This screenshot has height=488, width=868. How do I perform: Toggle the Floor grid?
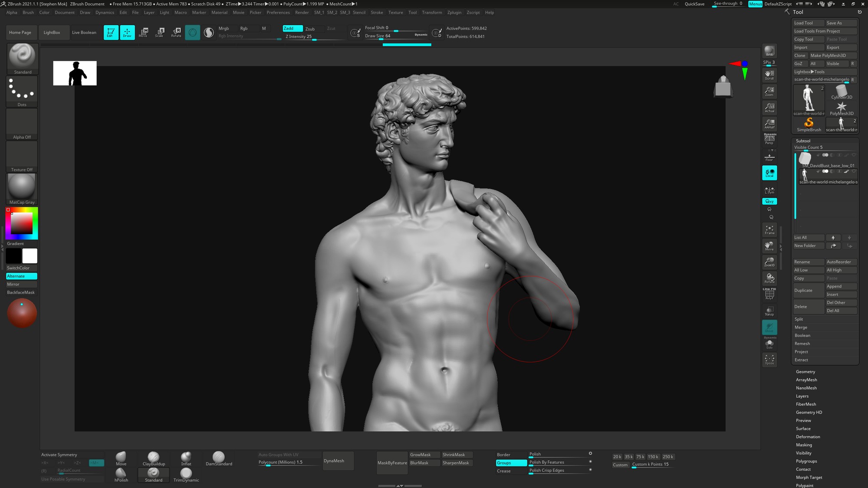(x=769, y=156)
